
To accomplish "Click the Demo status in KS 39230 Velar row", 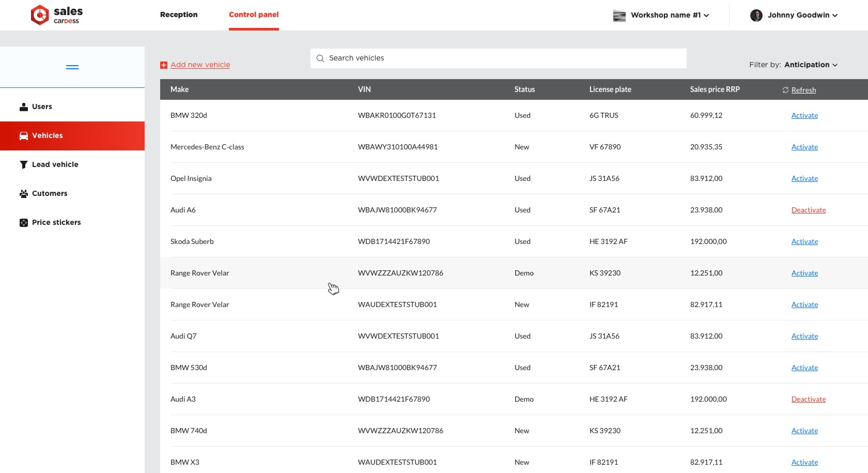I will (x=524, y=273).
